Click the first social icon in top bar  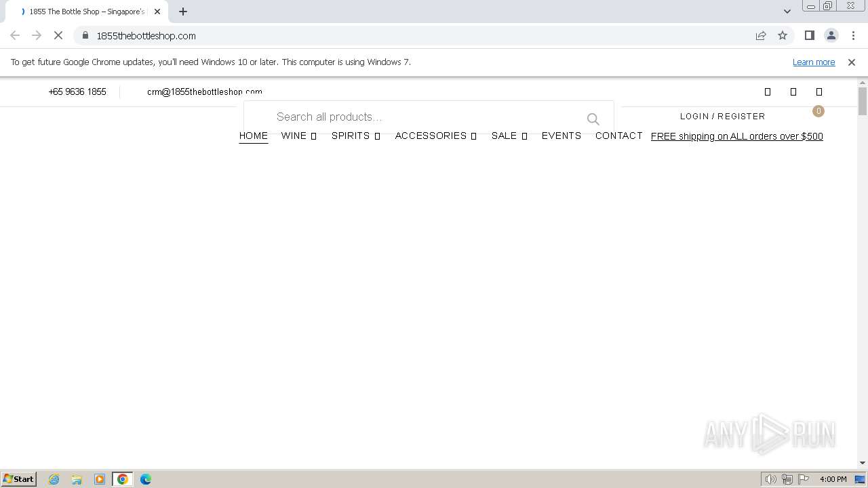pyautogui.click(x=768, y=91)
